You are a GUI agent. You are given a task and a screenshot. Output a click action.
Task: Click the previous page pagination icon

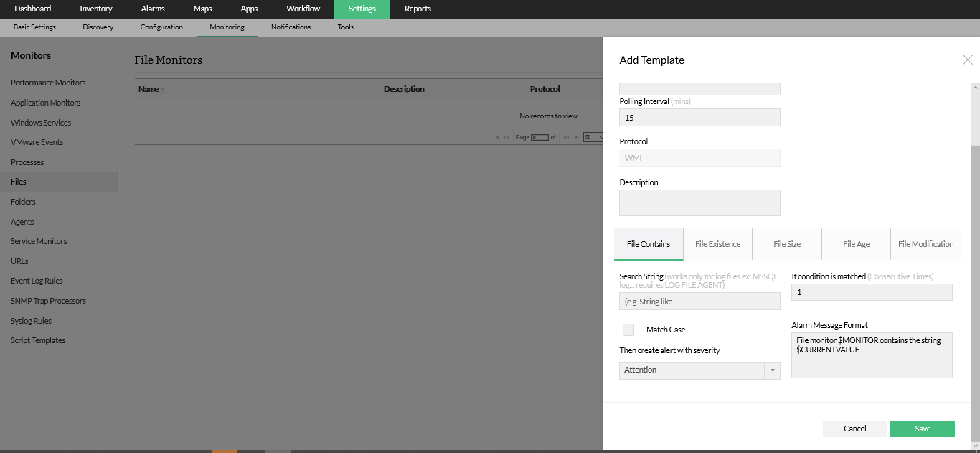coord(507,137)
